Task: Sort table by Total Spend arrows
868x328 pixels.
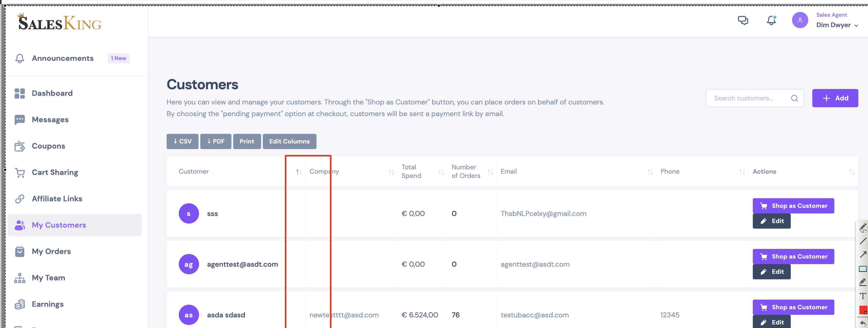Action: tap(441, 172)
